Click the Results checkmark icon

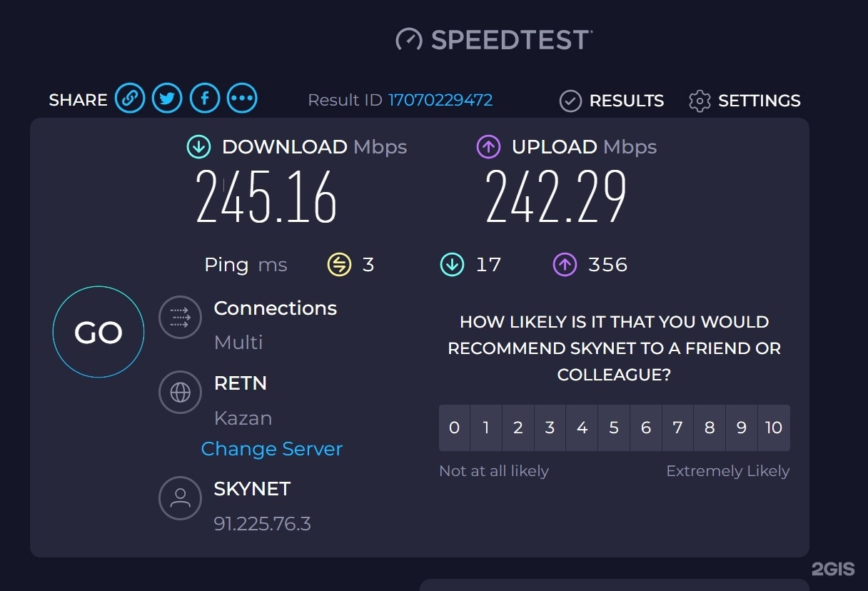pos(570,101)
